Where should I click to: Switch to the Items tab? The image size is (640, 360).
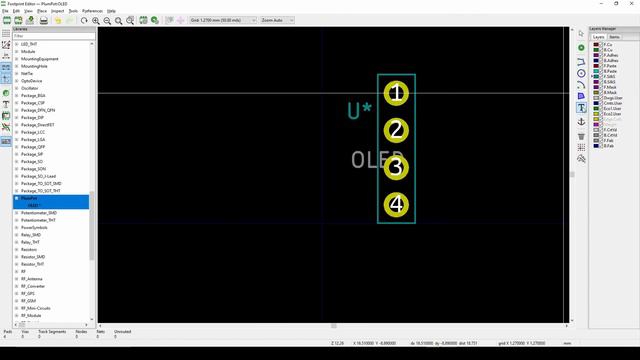coord(614,37)
